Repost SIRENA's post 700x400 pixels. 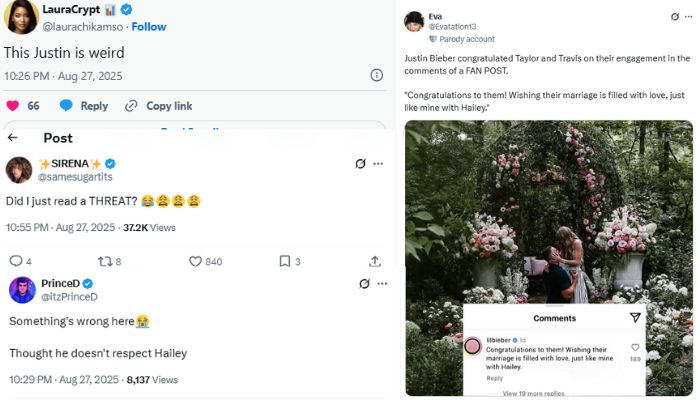point(102,261)
